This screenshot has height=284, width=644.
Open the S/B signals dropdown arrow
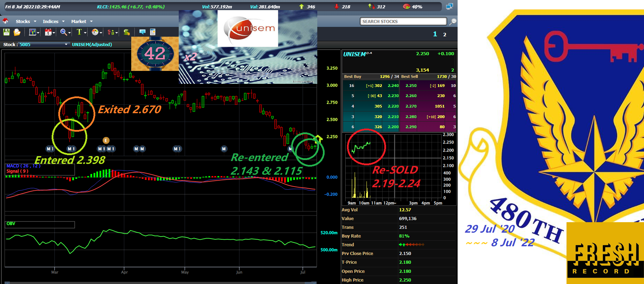click(116, 33)
